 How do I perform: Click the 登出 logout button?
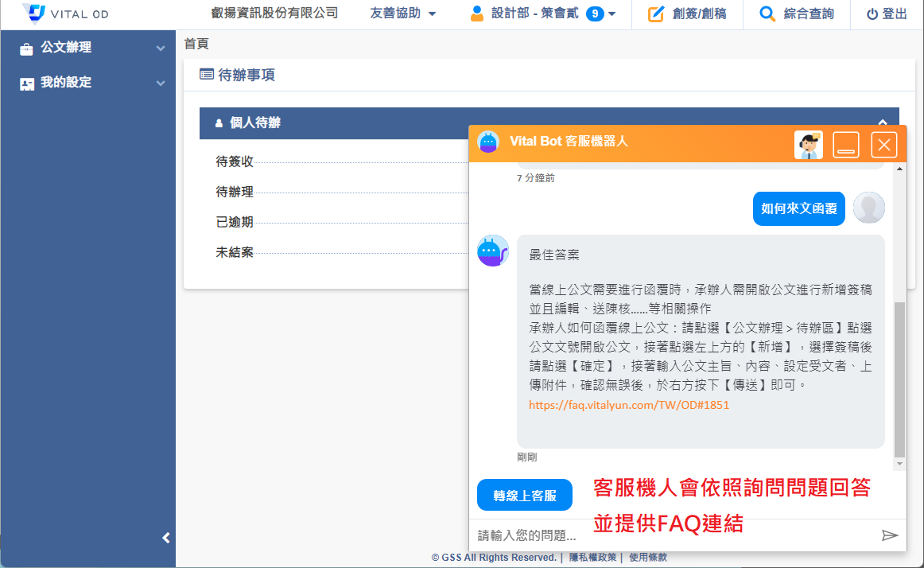point(886,14)
